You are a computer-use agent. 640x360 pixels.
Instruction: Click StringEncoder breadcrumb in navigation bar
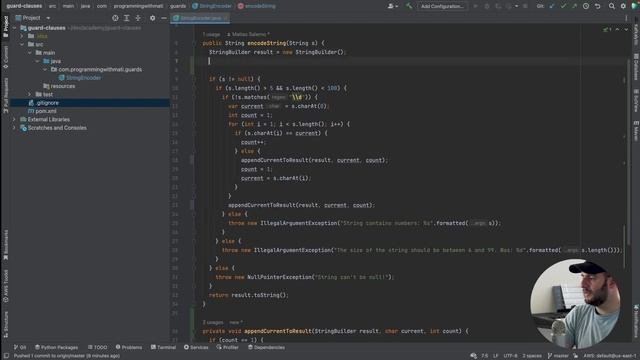(212, 6)
